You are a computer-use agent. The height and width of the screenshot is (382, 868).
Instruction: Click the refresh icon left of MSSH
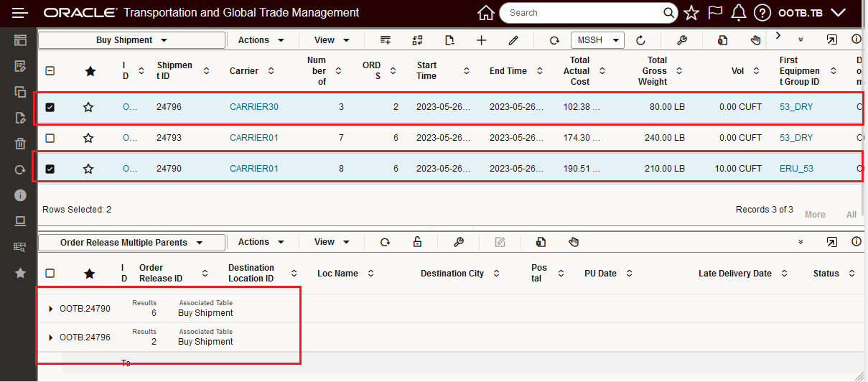click(554, 40)
